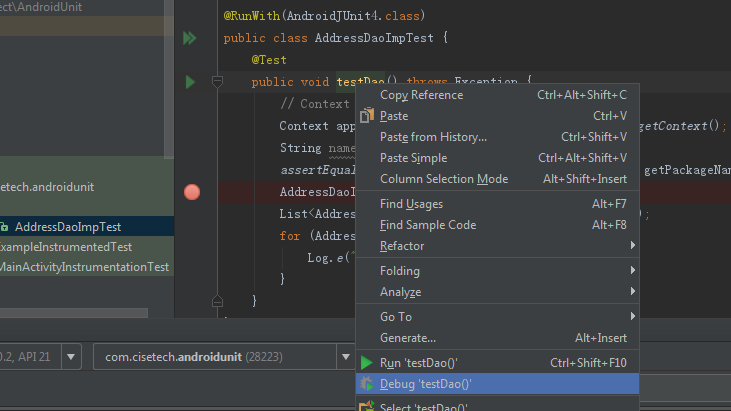Screen dimensions: 731x411
Task: Collapse the testDao method fold marker
Action: (216, 81)
